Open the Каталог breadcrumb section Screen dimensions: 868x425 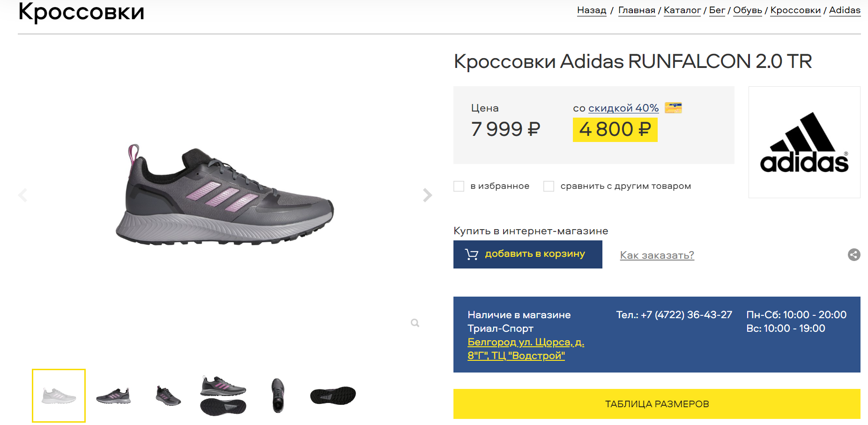pos(682,10)
